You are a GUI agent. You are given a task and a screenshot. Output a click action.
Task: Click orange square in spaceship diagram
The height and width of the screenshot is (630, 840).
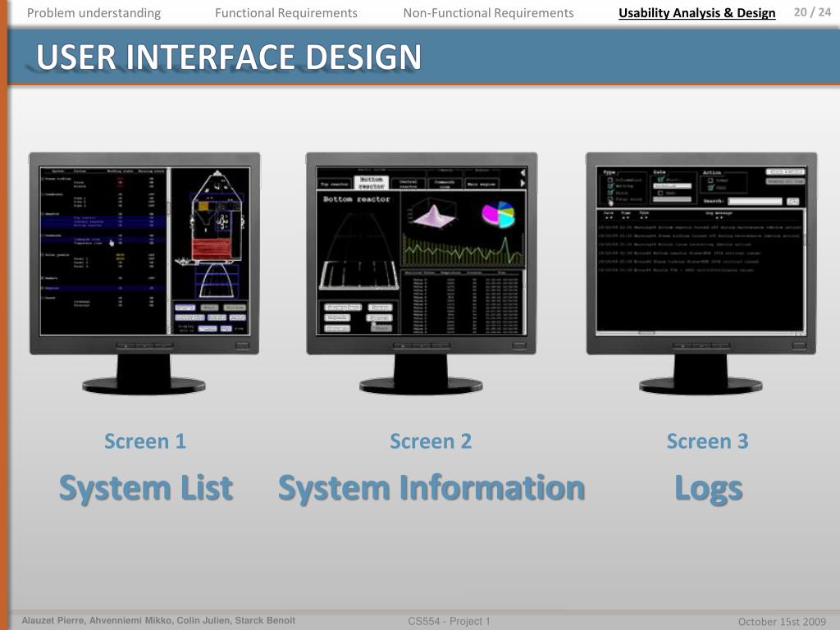coord(203,206)
